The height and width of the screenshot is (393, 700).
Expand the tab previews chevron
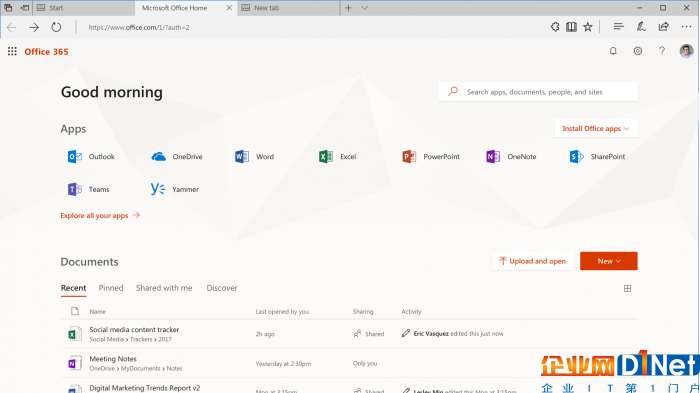[x=364, y=8]
